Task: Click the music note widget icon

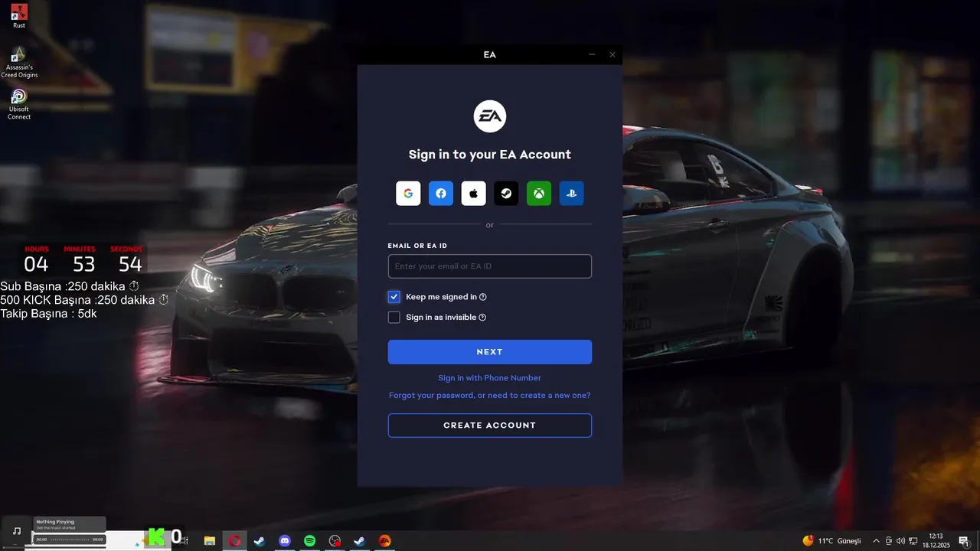Action: coord(17,531)
